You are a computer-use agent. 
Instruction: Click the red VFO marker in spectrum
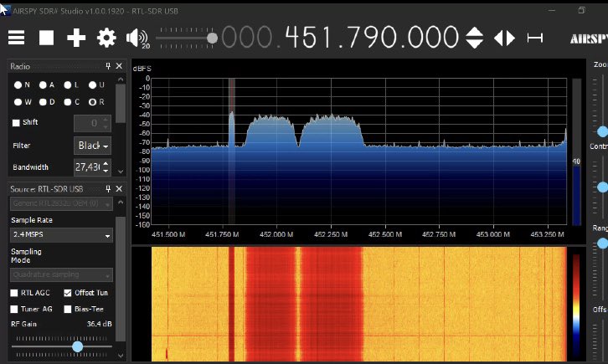point(231,151)
